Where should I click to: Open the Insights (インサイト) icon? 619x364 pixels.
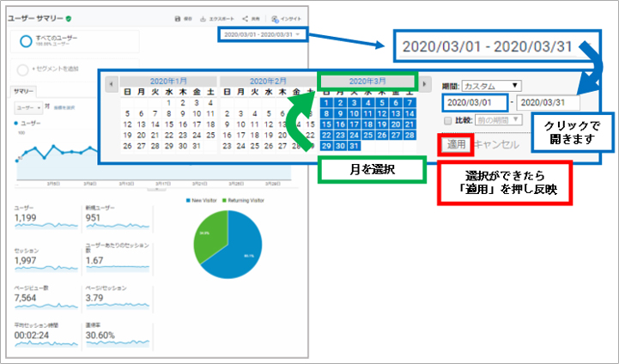(275, 18)
